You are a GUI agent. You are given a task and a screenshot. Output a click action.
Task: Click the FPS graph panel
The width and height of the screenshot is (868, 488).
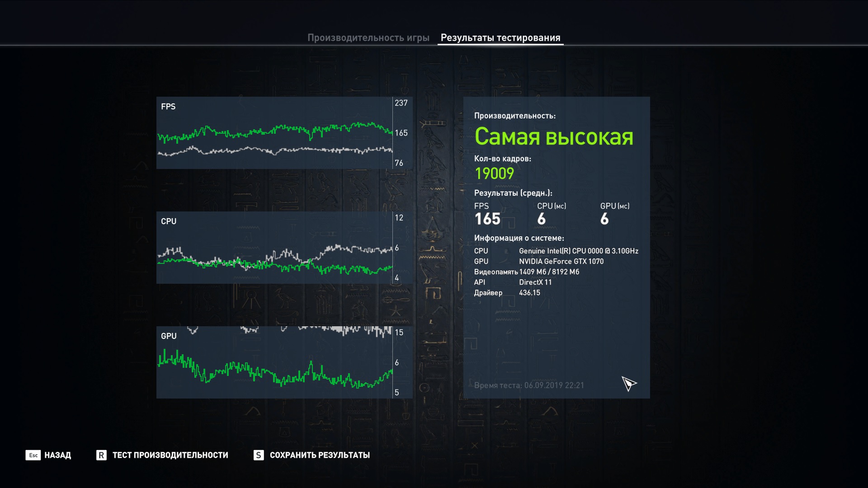[274, 133]
